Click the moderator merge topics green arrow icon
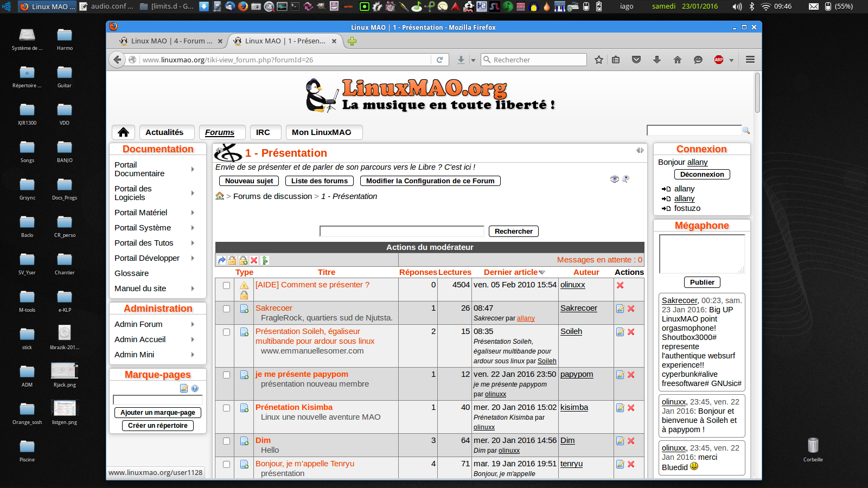Screen dimensions: 868x488 [x=265, y=260]
